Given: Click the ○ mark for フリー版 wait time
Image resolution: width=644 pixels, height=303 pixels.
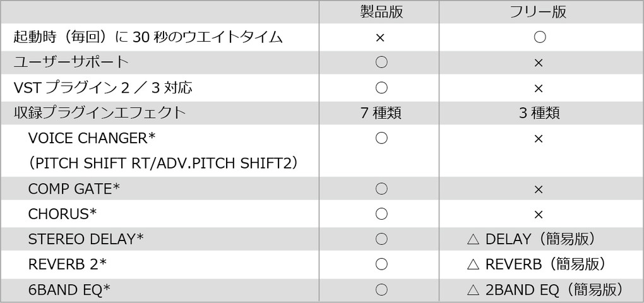Looking at the screenshot, I should pos(539,37).
